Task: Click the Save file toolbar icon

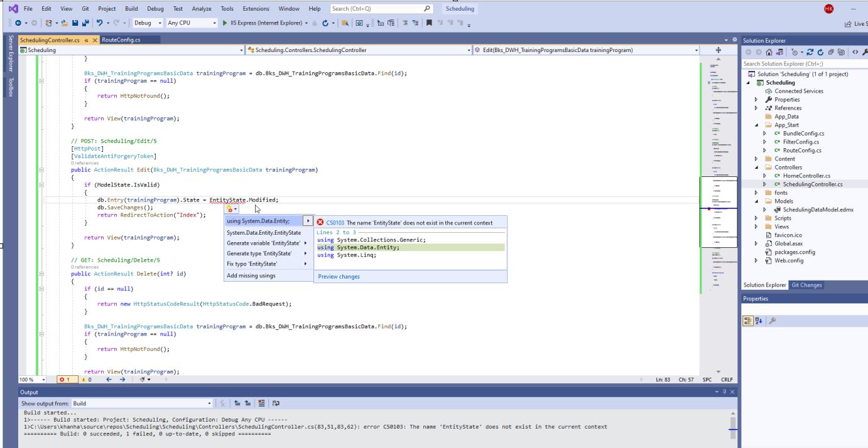Action: click(x=75, y=23)
